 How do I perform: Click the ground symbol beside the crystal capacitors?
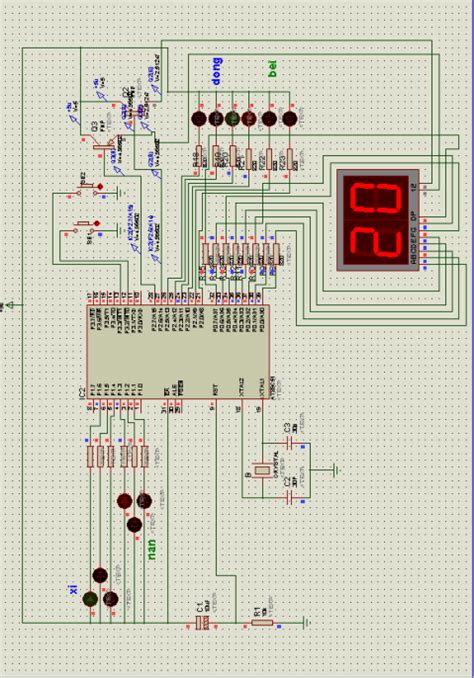pyautogui.click(x=336, y=470)
